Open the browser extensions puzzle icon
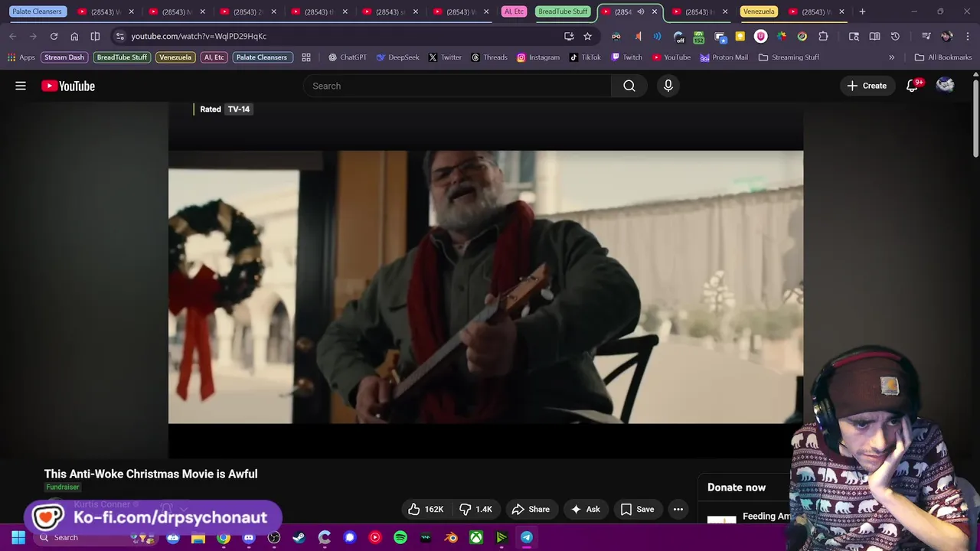The image size is (980, 551). click(x=823, y=36)
